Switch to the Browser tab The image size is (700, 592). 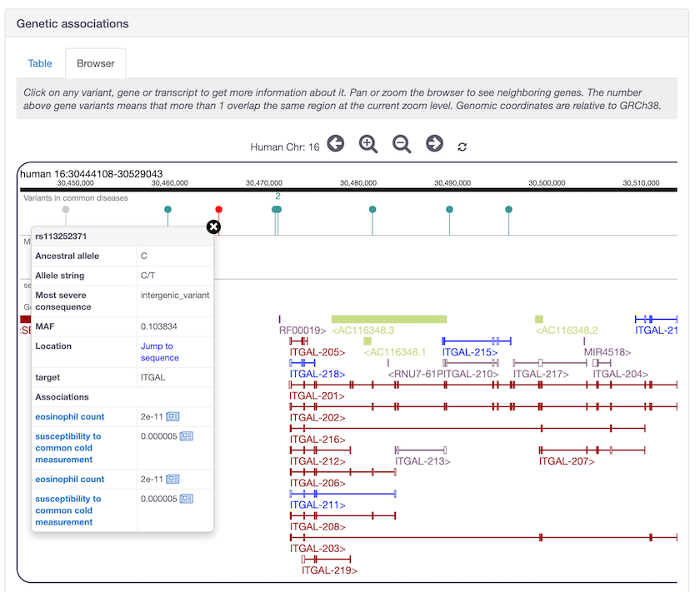[x=95, y=62]
